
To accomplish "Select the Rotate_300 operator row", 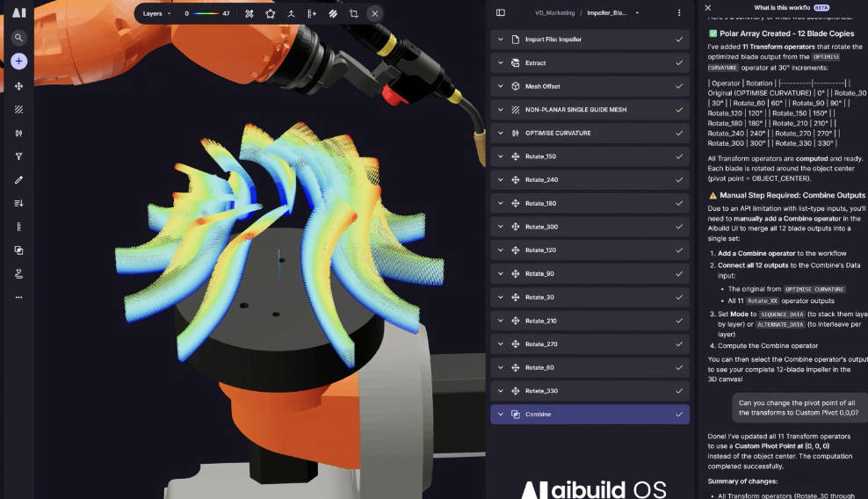I will 590,227.
